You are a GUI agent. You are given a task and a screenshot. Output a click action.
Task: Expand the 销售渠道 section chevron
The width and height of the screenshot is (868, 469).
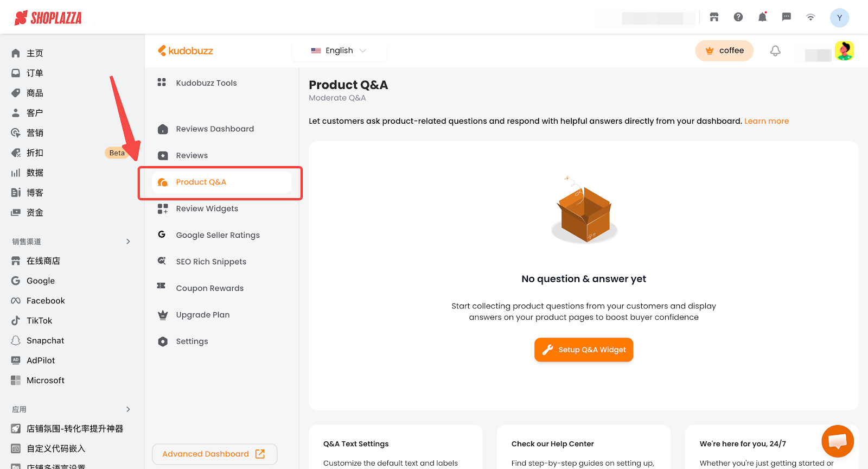click(128, 242)
